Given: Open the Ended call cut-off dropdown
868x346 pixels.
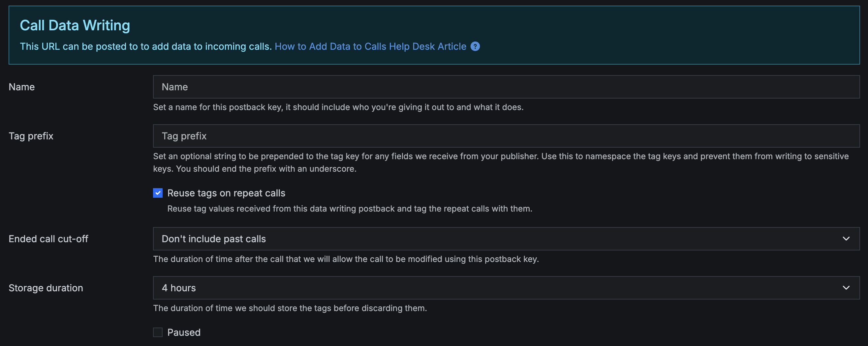Looking at the screenshot, I should point(506,239).
